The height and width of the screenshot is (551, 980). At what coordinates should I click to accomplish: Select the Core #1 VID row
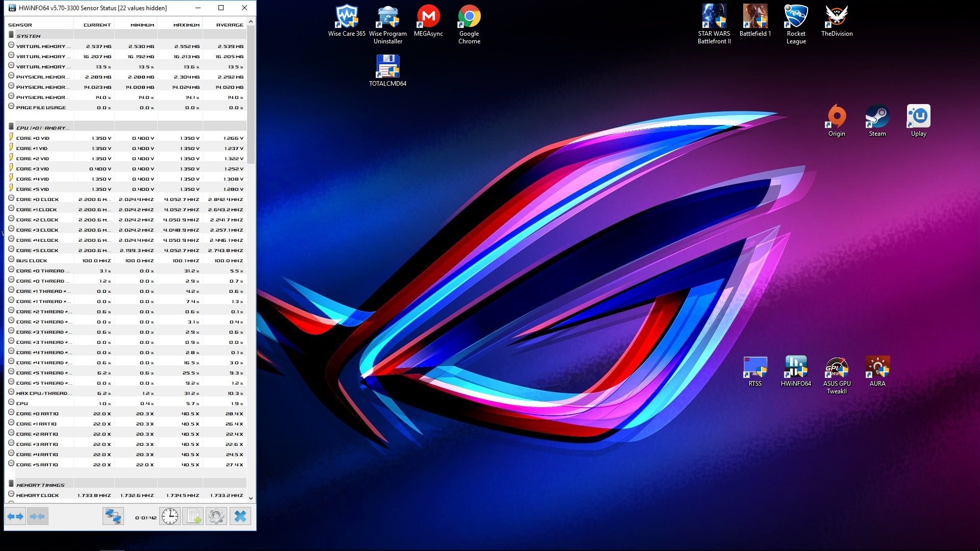[127, 148]
